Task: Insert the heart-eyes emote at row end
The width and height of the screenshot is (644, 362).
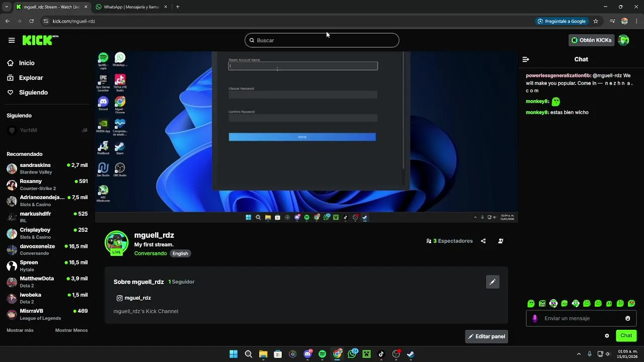Action: point(631,304)
